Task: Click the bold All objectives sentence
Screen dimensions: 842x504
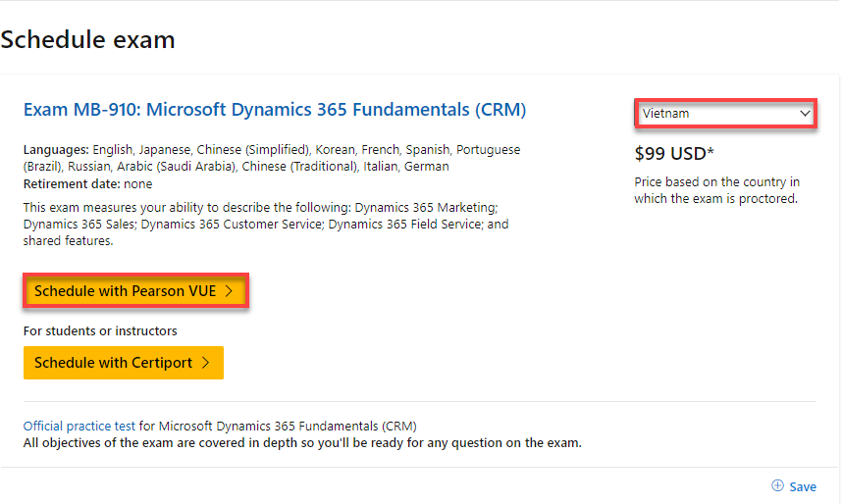Action: tap(302, 442)
